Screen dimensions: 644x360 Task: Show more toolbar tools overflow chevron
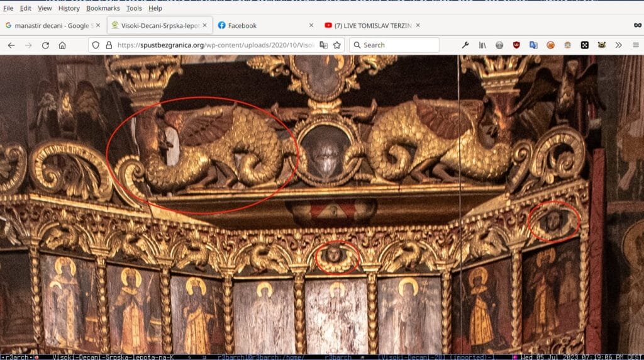pos(619,45)
